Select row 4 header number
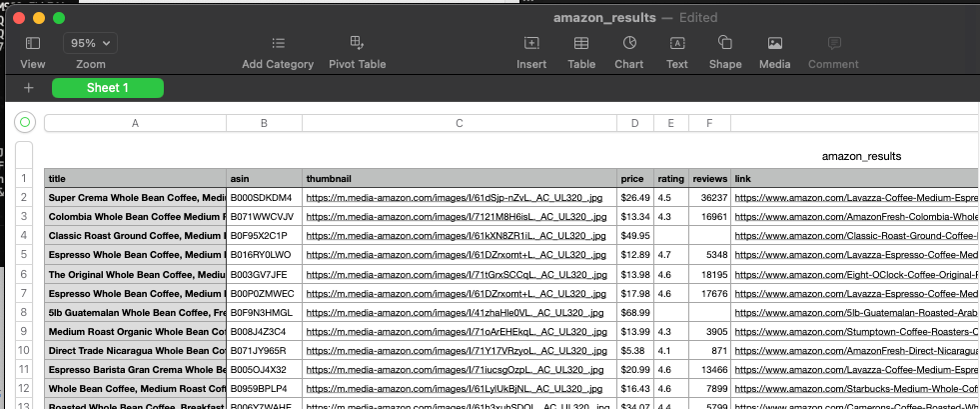This screenshot has height=409, width=980. [x=24, y=236]
